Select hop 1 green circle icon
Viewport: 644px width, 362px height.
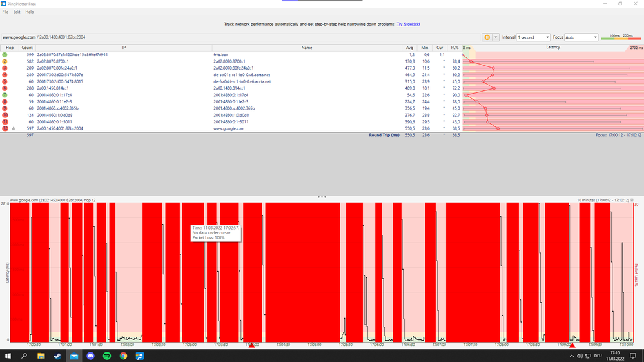[x=5, y=55]
